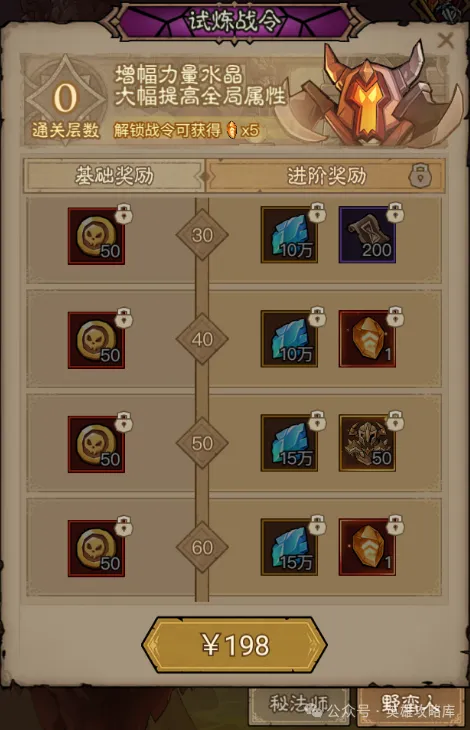Tap the blue crystal 10万 reward at level 30
Screen dimensions: 470x730
(x=289, y=235)
